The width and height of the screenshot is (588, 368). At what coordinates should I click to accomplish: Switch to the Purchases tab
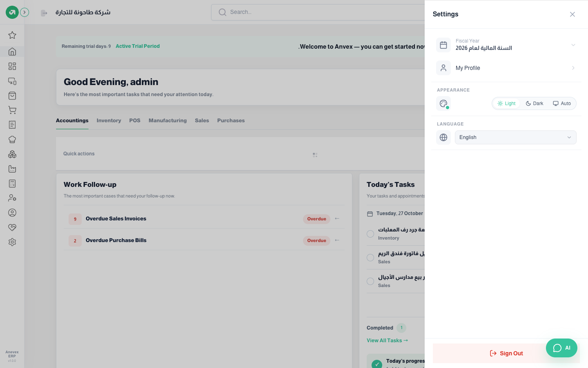point(231,121)
